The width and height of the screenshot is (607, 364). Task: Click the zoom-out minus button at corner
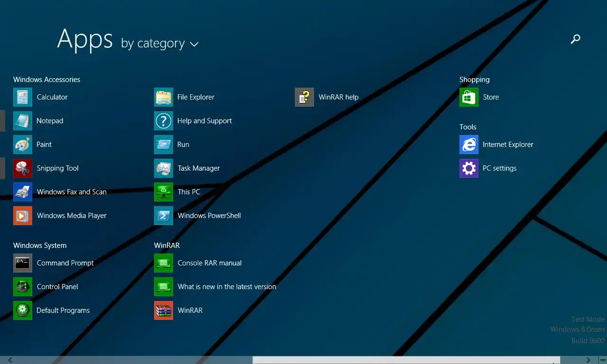[603, 360]
